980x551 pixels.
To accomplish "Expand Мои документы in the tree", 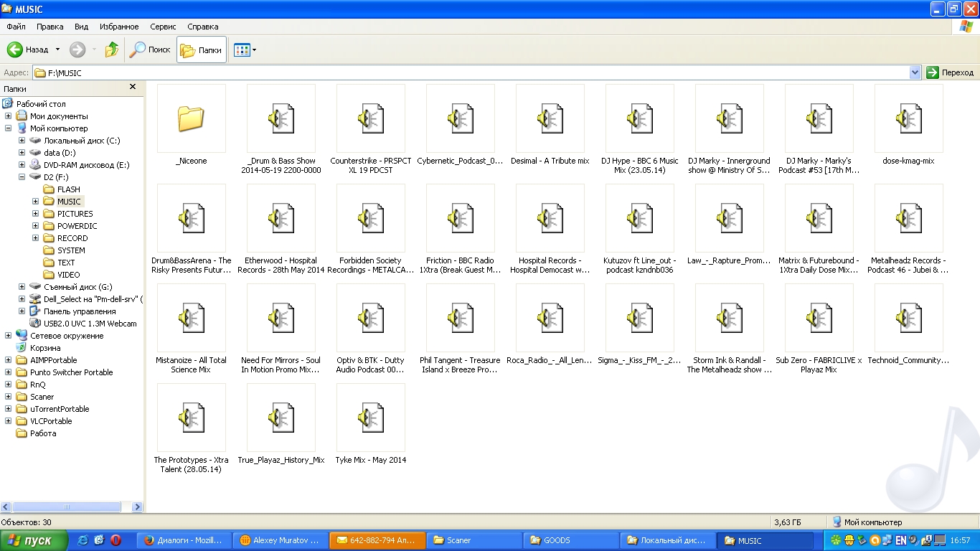I will tap(8, 116).
